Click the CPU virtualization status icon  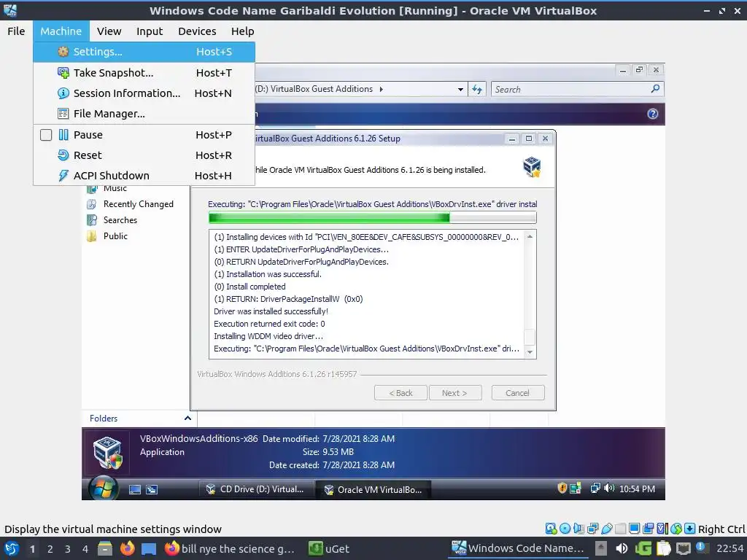click(662, 529)
